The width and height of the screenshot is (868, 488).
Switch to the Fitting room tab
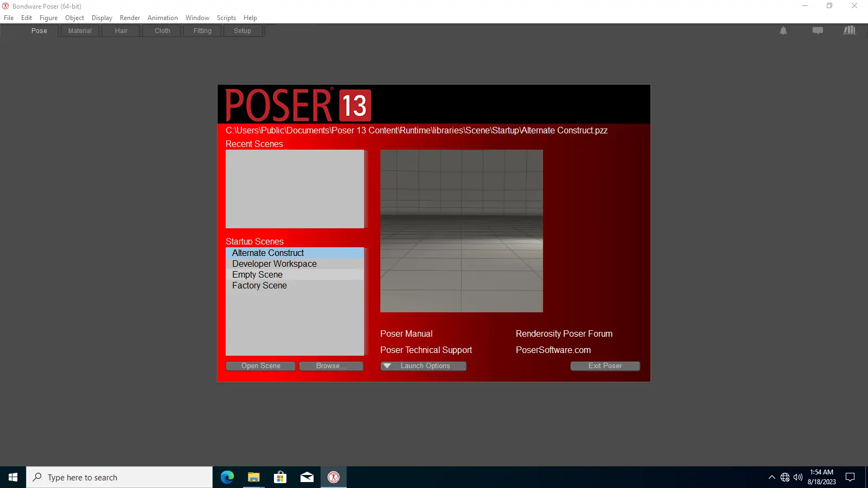pos(202,31)
